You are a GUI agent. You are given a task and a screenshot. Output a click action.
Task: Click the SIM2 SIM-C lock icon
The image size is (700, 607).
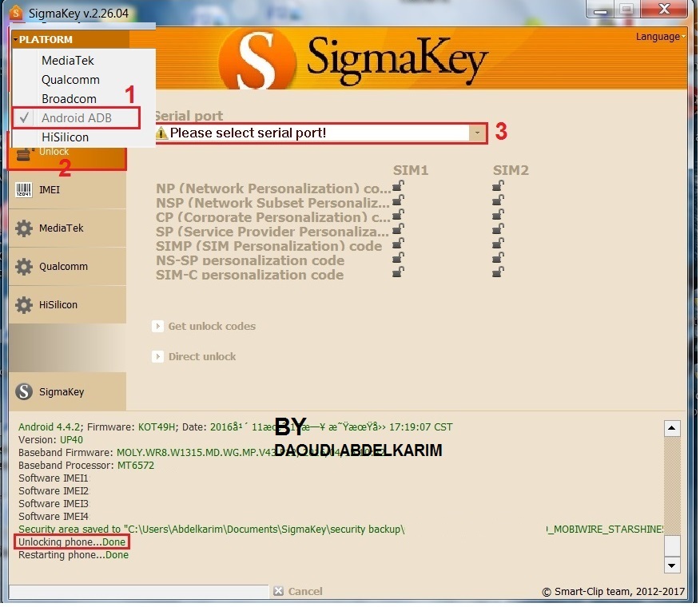tap(498, 272)
